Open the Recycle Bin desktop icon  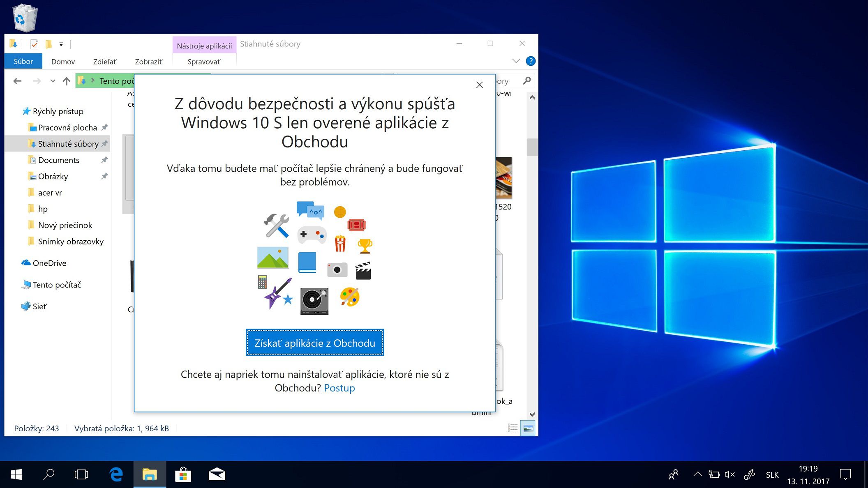coord(25,18)
